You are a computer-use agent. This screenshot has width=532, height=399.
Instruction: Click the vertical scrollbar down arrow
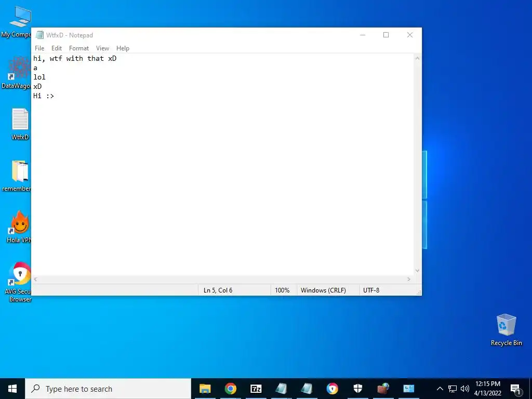[x=417, y=270]
